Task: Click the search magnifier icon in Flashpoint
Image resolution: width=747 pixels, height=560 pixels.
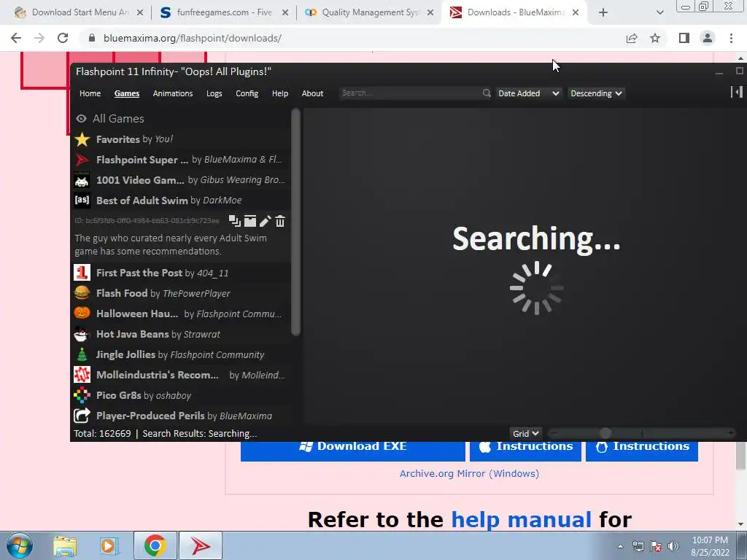Action: click(487, 93)
